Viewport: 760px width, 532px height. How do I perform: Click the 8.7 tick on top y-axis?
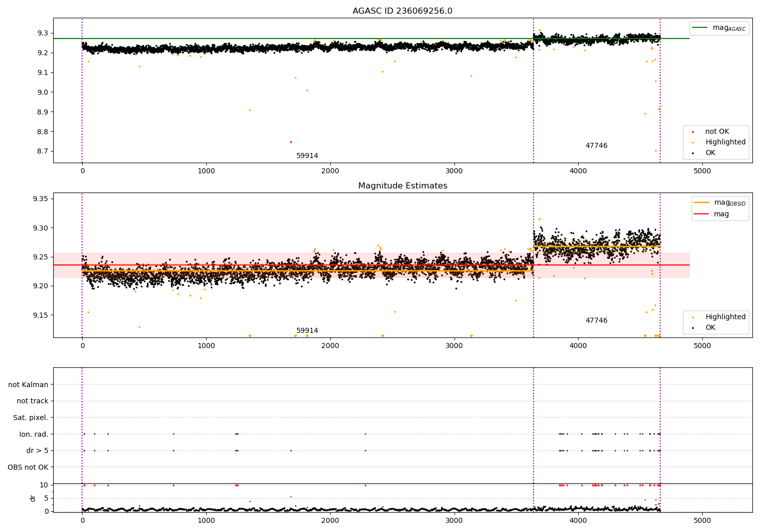42,151
